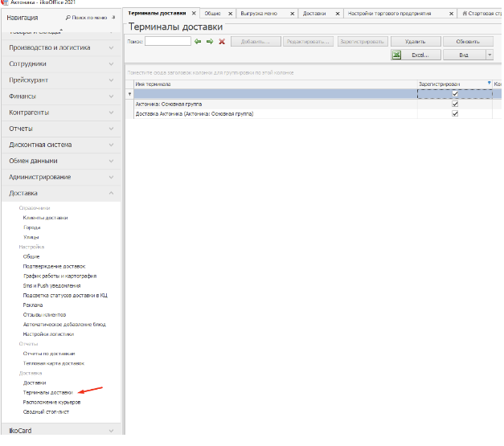Click the Обновить button
This screenshot has width=504, height=446.
pos(468,41)
